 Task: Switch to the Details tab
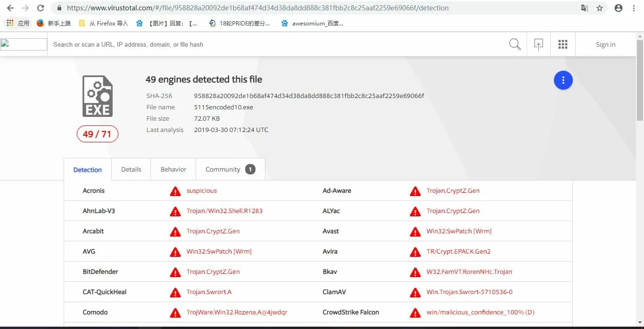tap(131, 170)
